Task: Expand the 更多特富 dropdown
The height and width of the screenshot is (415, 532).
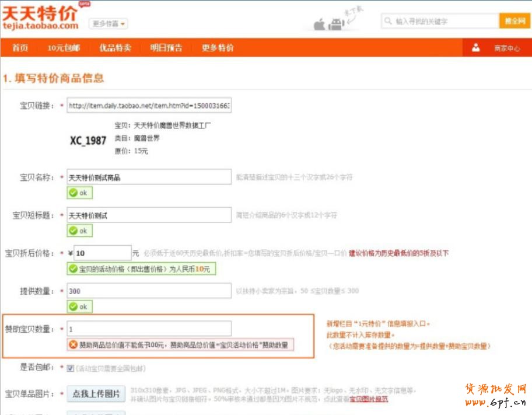Action: [108, 24]
